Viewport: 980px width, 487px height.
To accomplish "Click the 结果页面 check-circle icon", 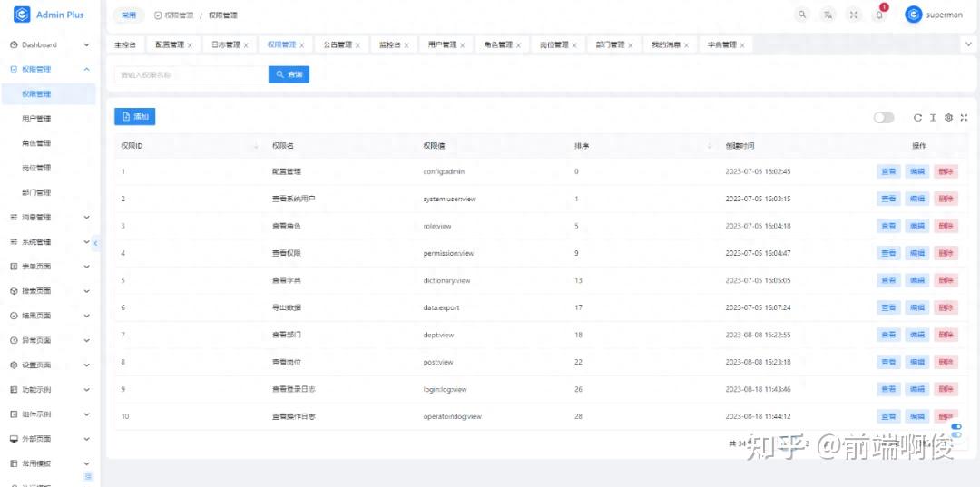I will (14, 316).
